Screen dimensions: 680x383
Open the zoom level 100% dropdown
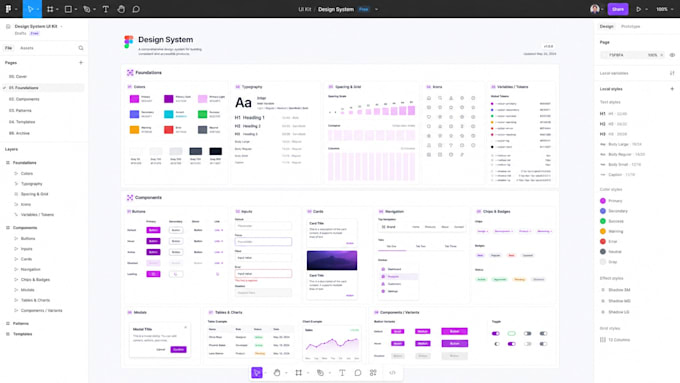click(664, 9)
